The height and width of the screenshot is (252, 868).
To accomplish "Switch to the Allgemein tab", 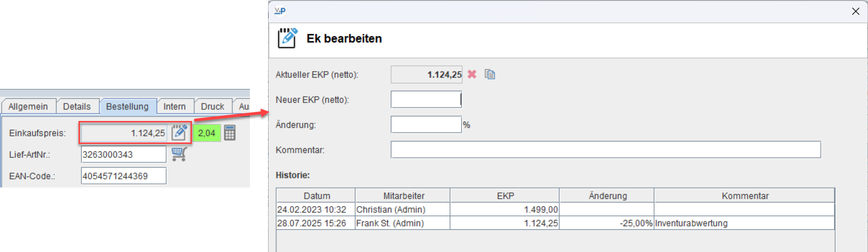I will click(x=28, y=106).
